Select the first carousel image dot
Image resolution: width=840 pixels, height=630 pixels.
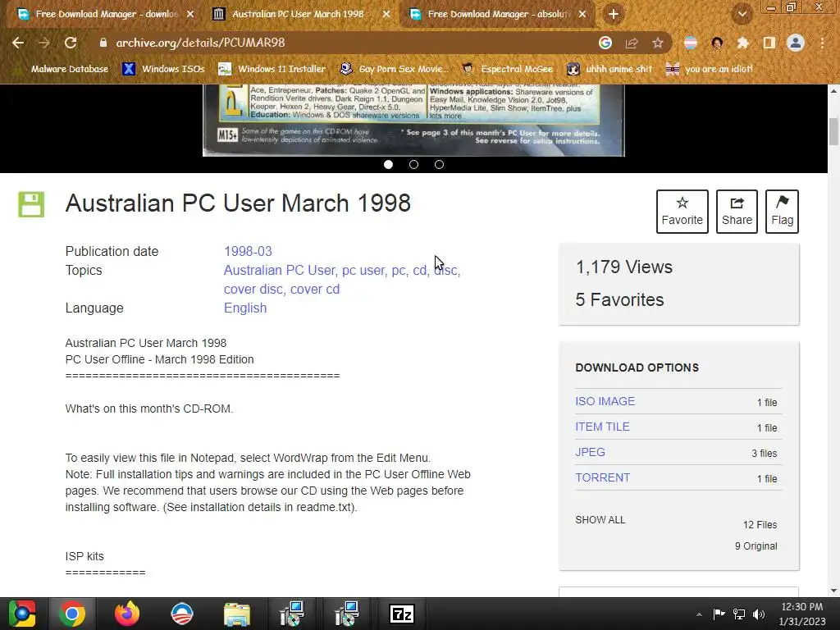388,164
